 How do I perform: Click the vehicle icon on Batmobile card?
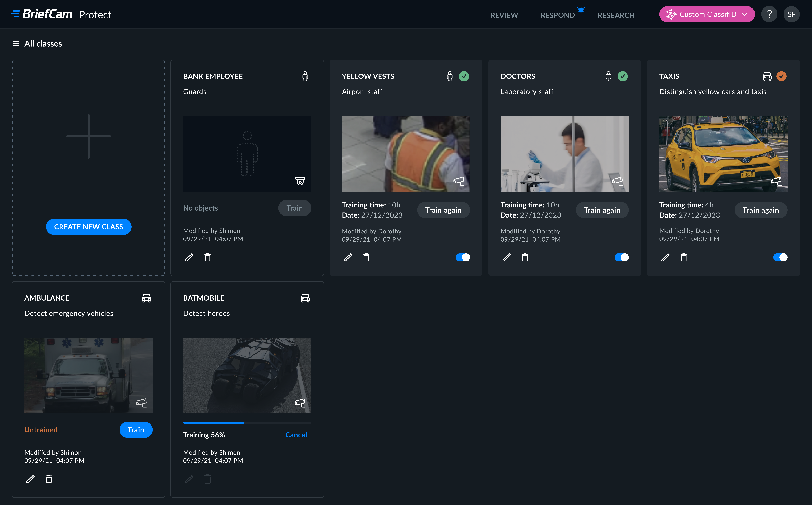coord(305,298)
